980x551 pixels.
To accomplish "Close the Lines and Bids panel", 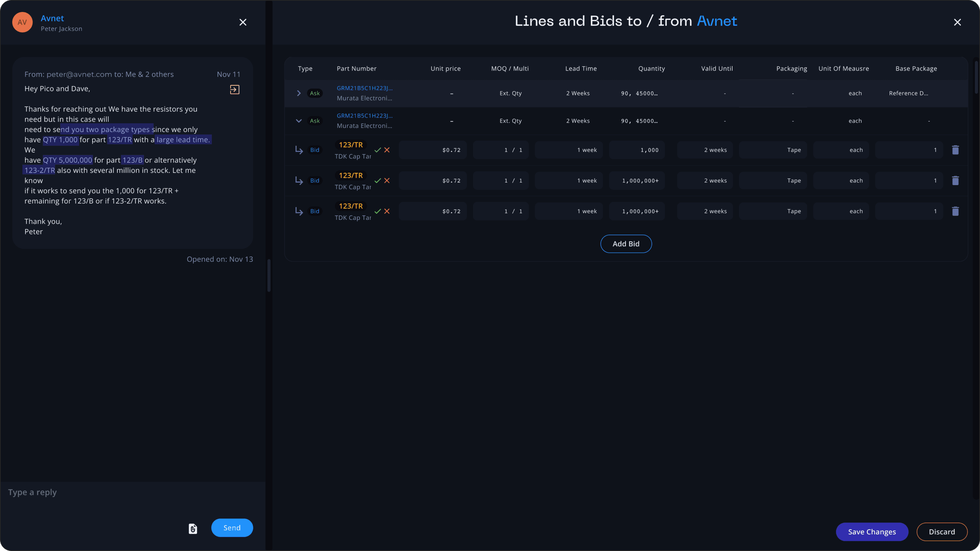I will [958, 22].
